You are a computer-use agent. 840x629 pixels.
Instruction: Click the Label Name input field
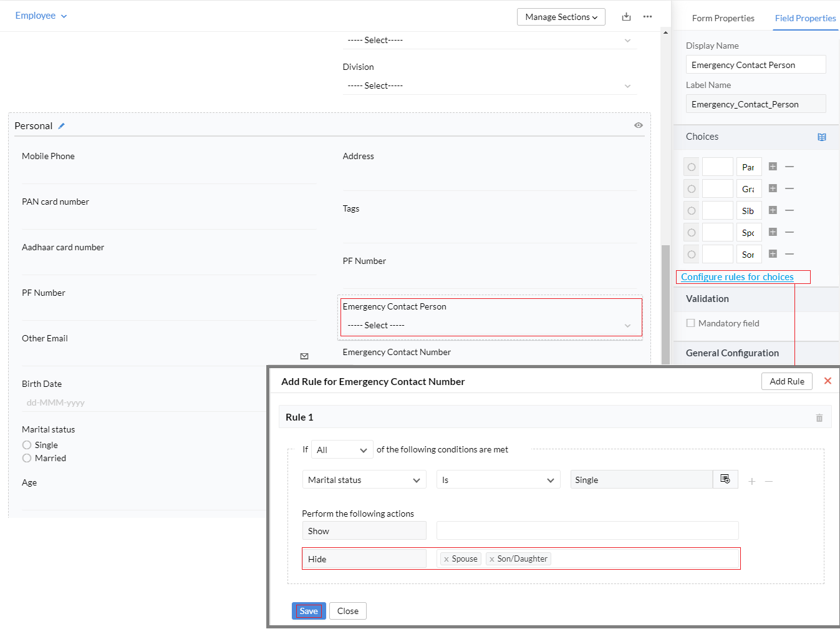tap(756, 104)
